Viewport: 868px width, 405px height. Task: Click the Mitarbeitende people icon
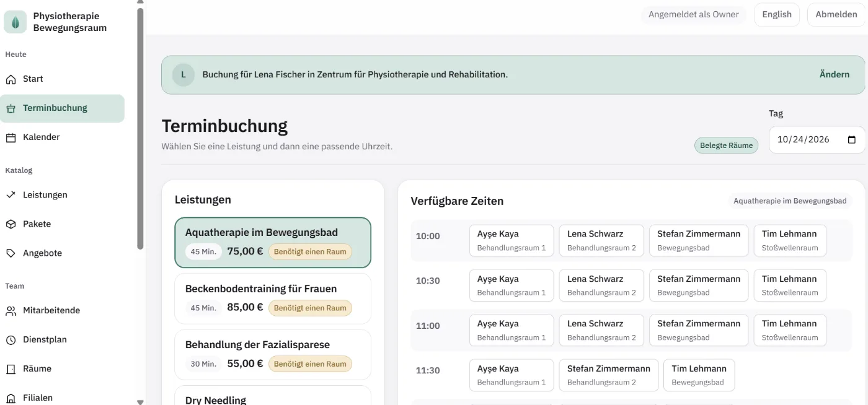pos(11,311)
